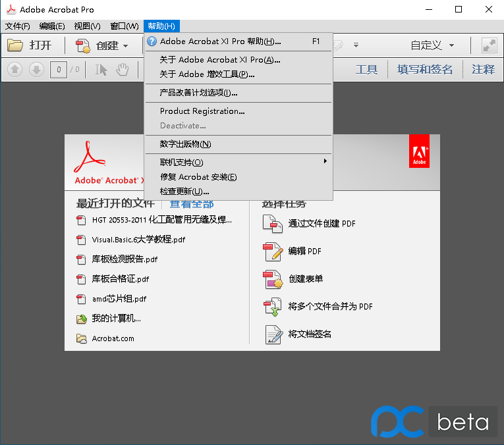Click 将多个文件合并为 PDF icon
This screenshot has height=445, width=504.
(273, 307)
